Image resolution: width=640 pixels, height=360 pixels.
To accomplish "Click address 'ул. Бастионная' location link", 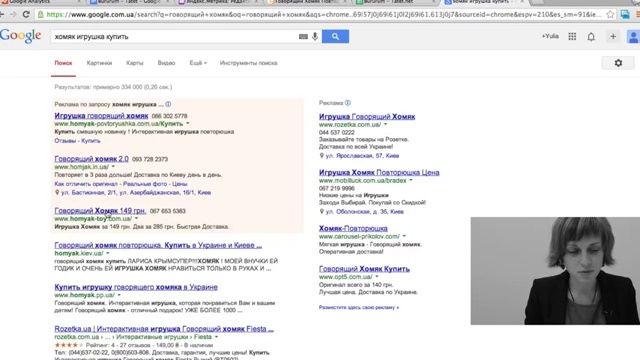I will pyautogui.click(x=136, y=192).
